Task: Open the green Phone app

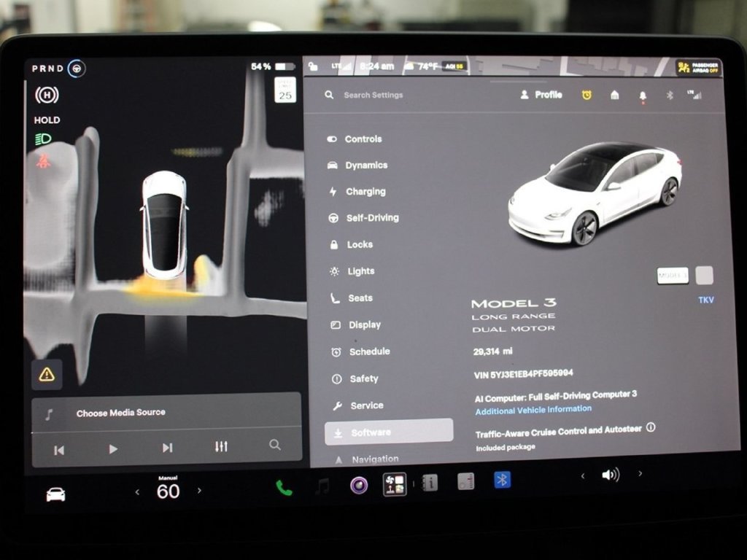Action: 284,488
